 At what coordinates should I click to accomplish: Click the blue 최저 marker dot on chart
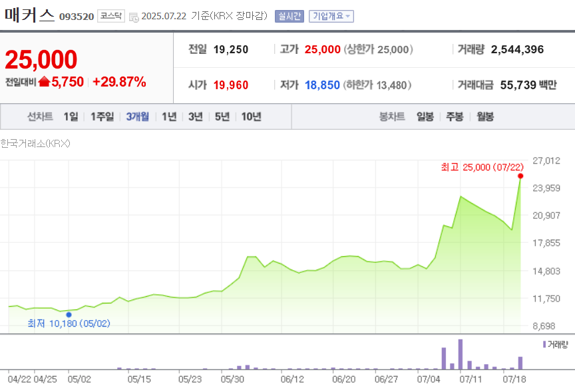(69, 315)
